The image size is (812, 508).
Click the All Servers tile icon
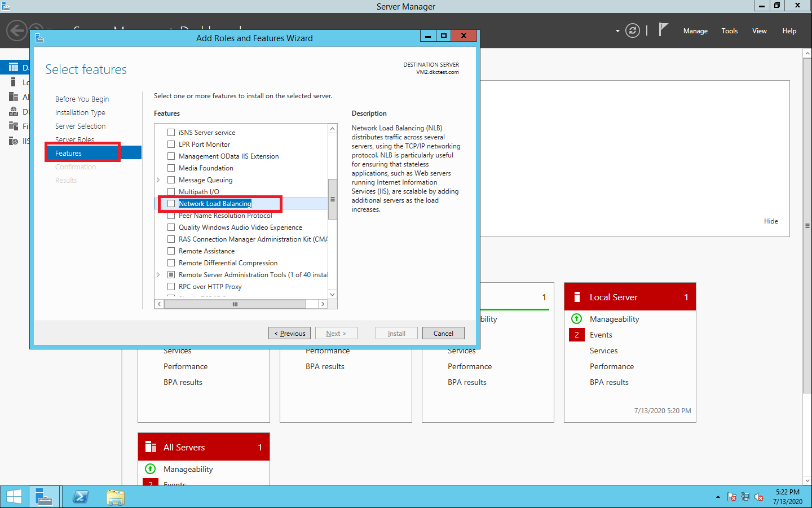pyautogui.click(x=151, y=447)
